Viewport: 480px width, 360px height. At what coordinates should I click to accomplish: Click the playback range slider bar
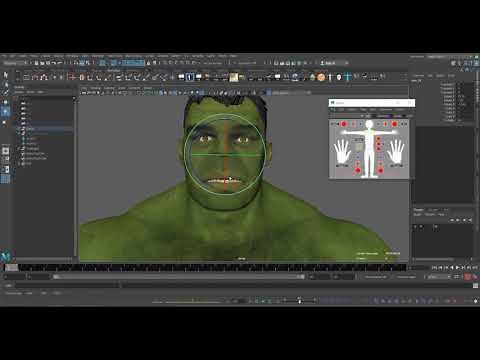179,277
